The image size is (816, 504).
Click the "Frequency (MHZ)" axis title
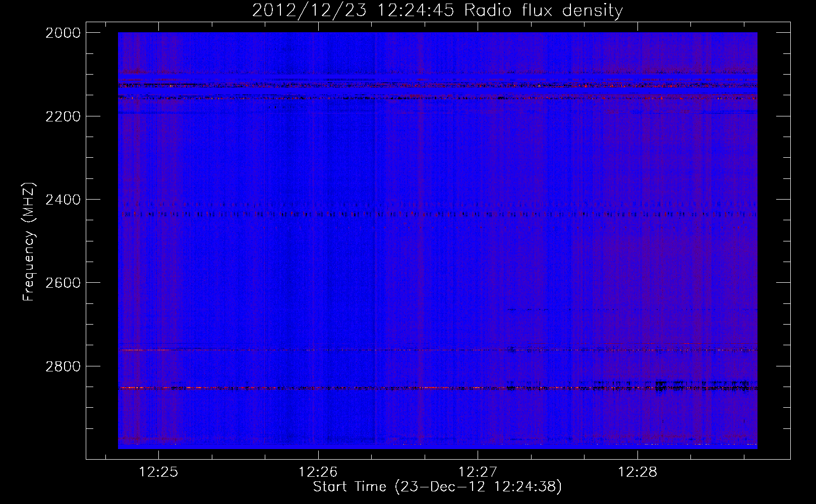pyautogui.click(x=29, y=242)
